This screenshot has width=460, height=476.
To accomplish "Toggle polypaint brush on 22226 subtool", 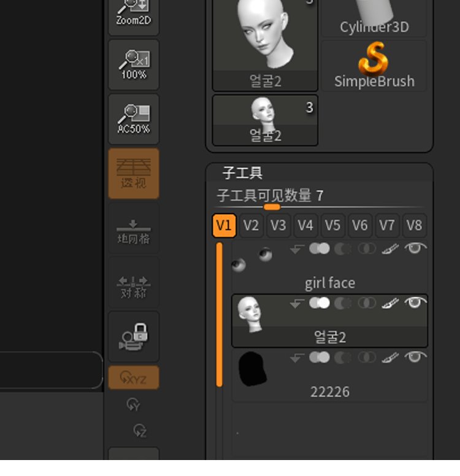I will 390,358.
